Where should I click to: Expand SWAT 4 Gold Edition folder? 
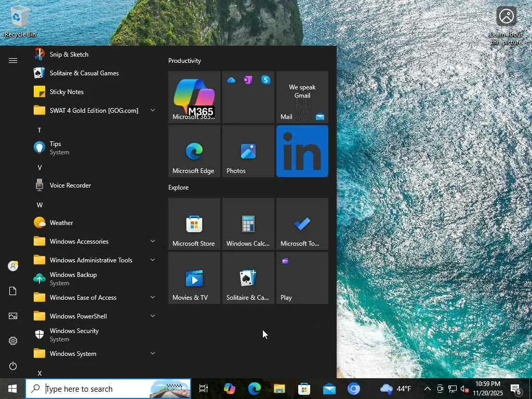tap(95, 110)
